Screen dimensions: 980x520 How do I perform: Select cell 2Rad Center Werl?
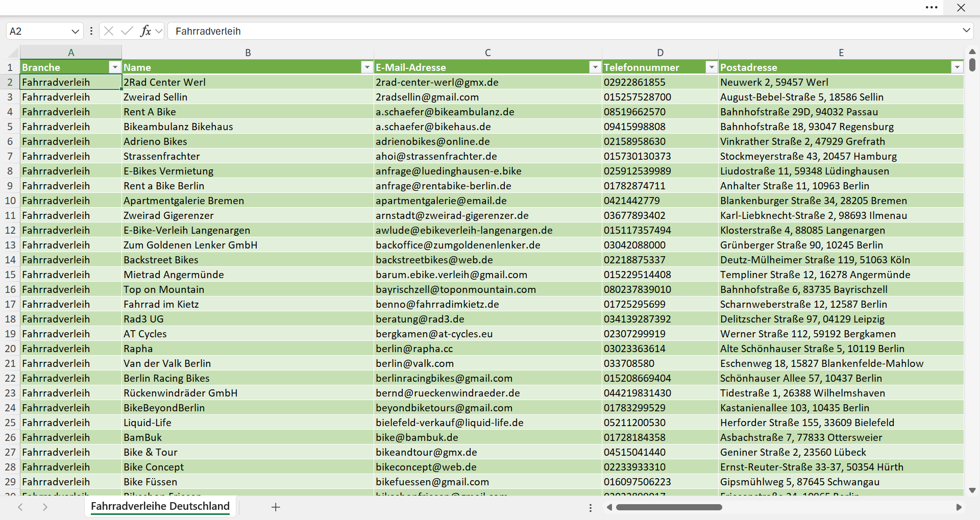[x=248, y=82]
